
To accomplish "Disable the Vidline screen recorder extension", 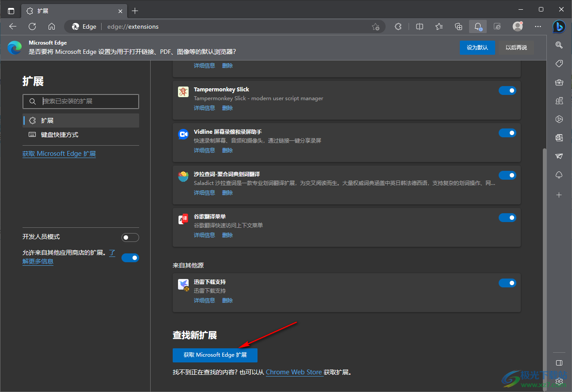I will [x=508, y=133].
